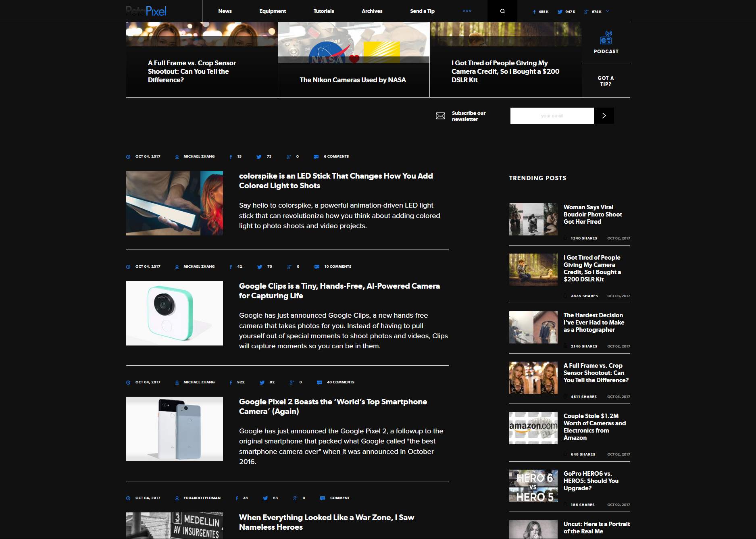Open trending Hardest Decision as Photographer post
This screenshot has width=756, height=539.
coord(594,323)
